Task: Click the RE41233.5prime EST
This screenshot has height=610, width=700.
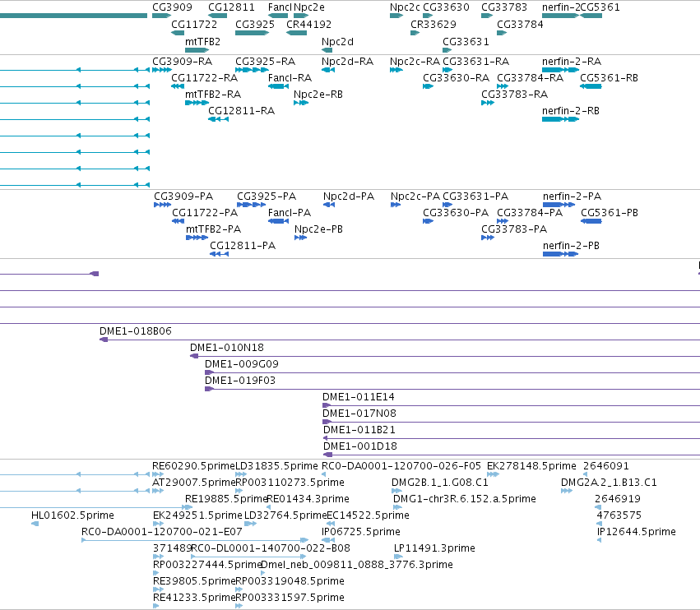Action: pos(155,606)
